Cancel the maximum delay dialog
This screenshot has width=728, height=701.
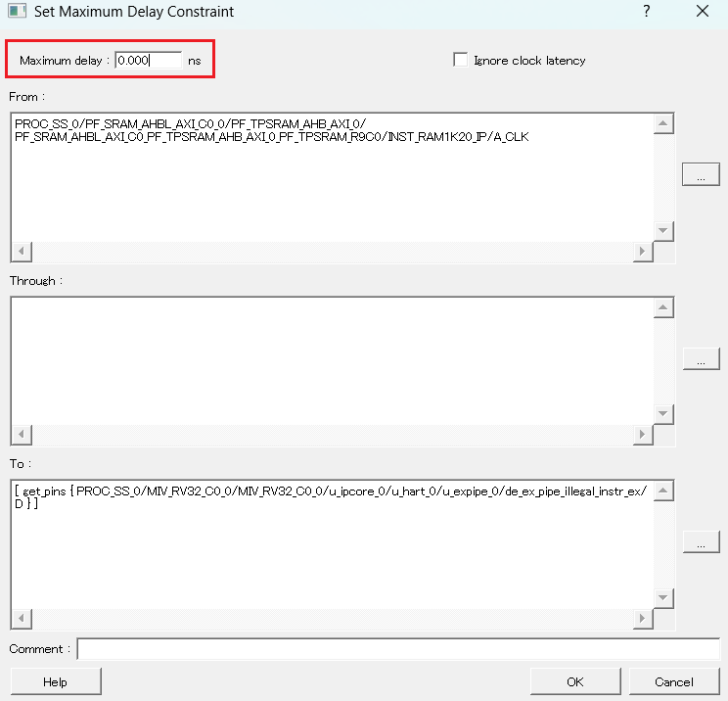click(674, 681)
